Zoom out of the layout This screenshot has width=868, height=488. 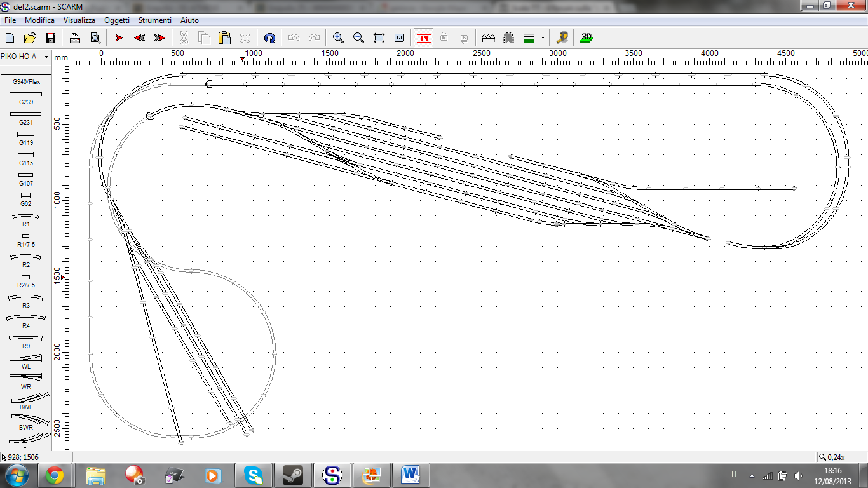point(358,38)
